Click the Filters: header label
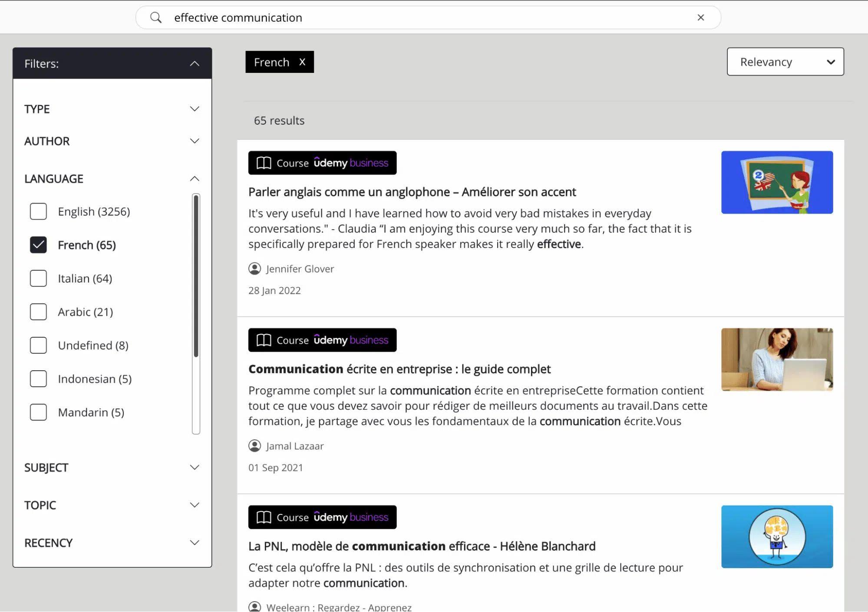The width and height of the screenshot is (868, 612). [x=42, y=63]
